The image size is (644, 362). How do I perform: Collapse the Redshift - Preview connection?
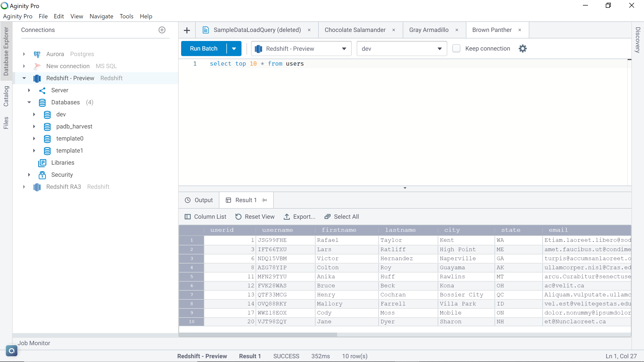[24, 78]
